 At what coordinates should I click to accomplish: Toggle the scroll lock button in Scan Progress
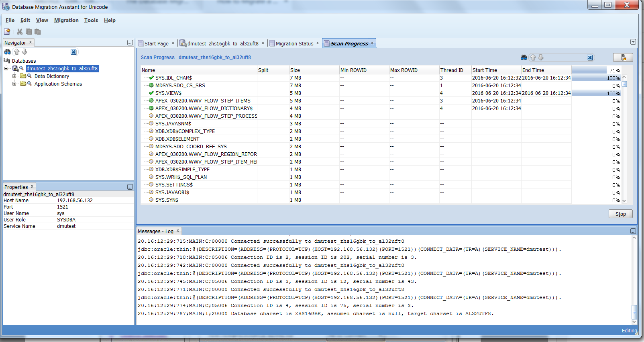[623, 57]
